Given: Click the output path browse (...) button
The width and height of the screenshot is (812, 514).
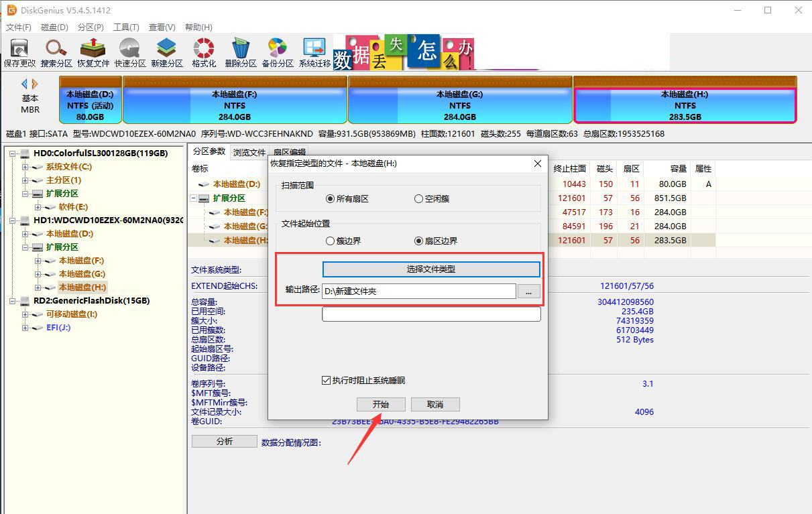Looking at the screenshot, I should 529,291.
